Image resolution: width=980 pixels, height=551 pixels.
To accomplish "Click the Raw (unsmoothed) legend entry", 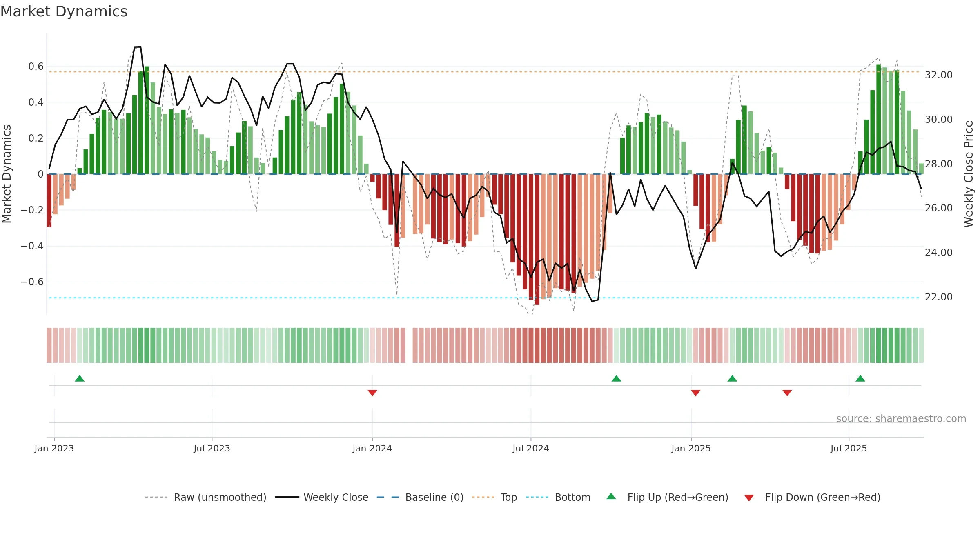I will pos(205,497).
